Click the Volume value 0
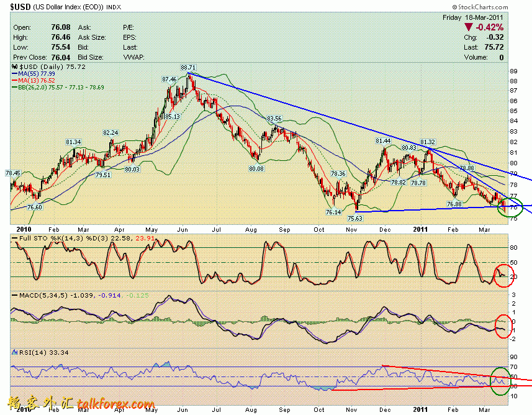Image resolution: width=532 pixels, height=415 pixels. pos(502,57)
